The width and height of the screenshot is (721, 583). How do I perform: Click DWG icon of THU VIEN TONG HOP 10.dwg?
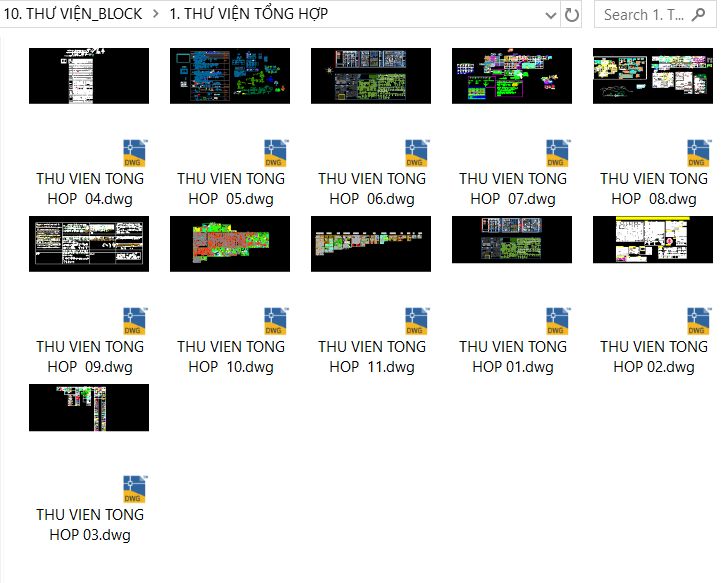click(276, 321)
